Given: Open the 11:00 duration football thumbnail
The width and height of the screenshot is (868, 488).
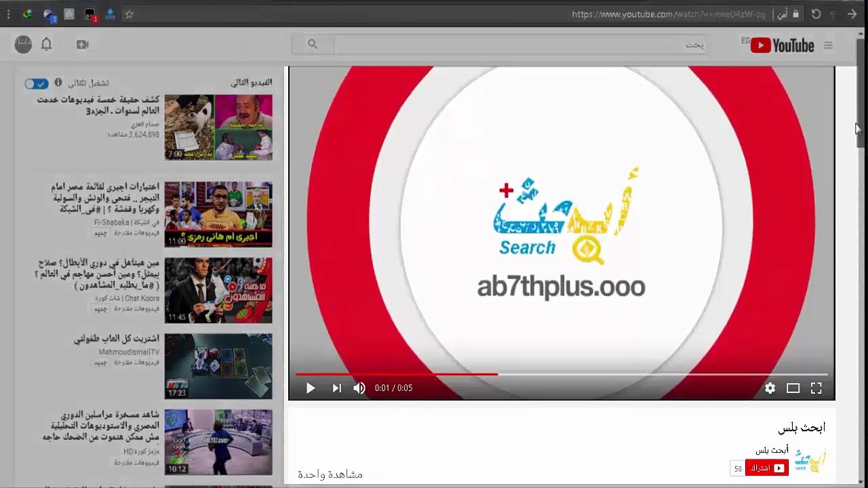Looking at the screenshot, I should point(218,214).
